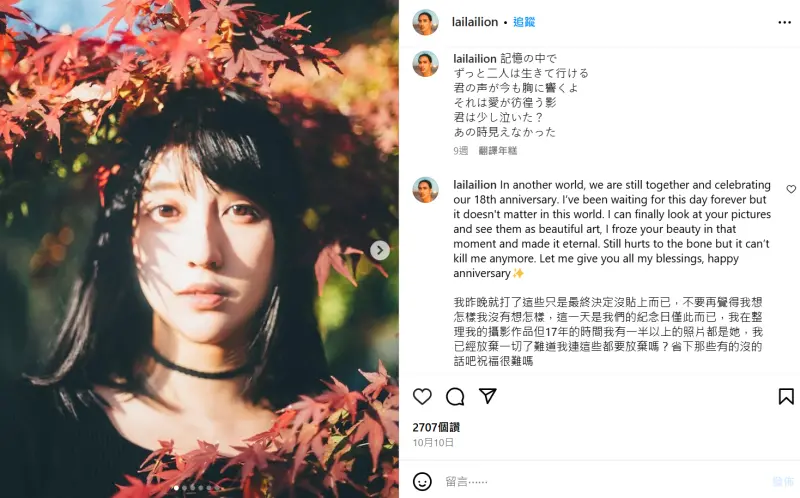Like the English anniversary comment via small heart
The height and width of the screenshot is (498, 800).
[x=791, y=189]
